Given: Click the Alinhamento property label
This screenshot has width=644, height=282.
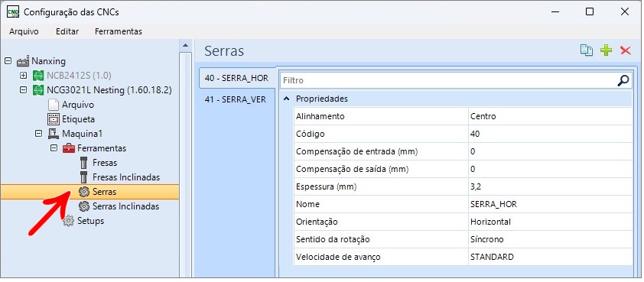Looking at the screenshot, I should point(320,116).
